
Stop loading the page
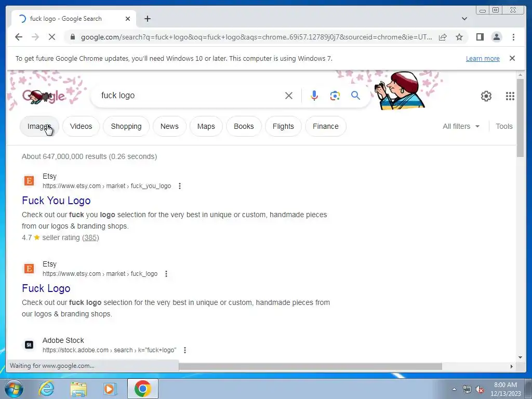52,37
